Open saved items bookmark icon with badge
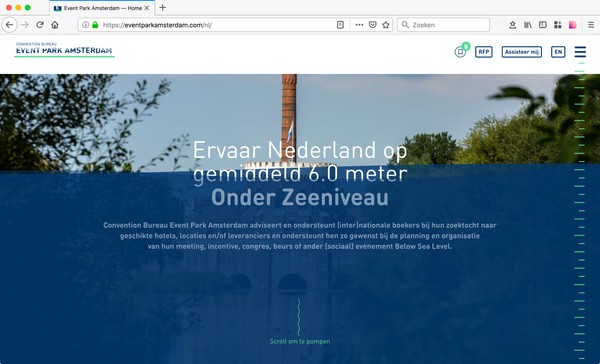600x364 pixels. tap(460, 52)
